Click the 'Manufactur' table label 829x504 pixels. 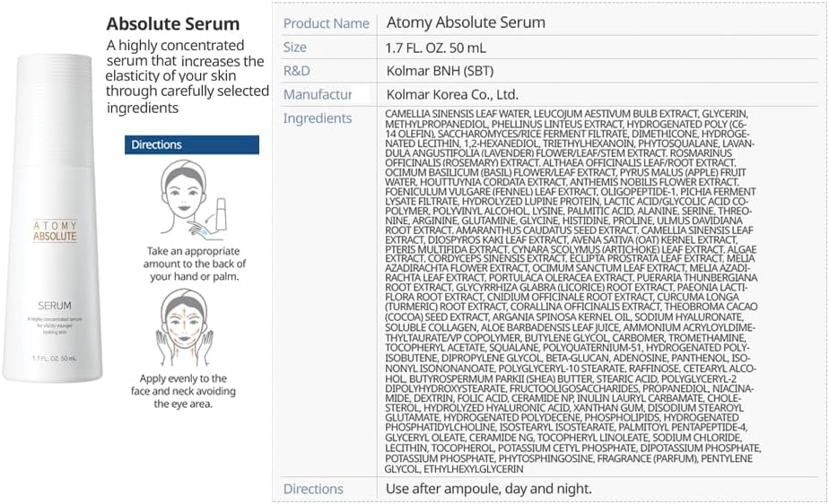(x=318, y=94)
